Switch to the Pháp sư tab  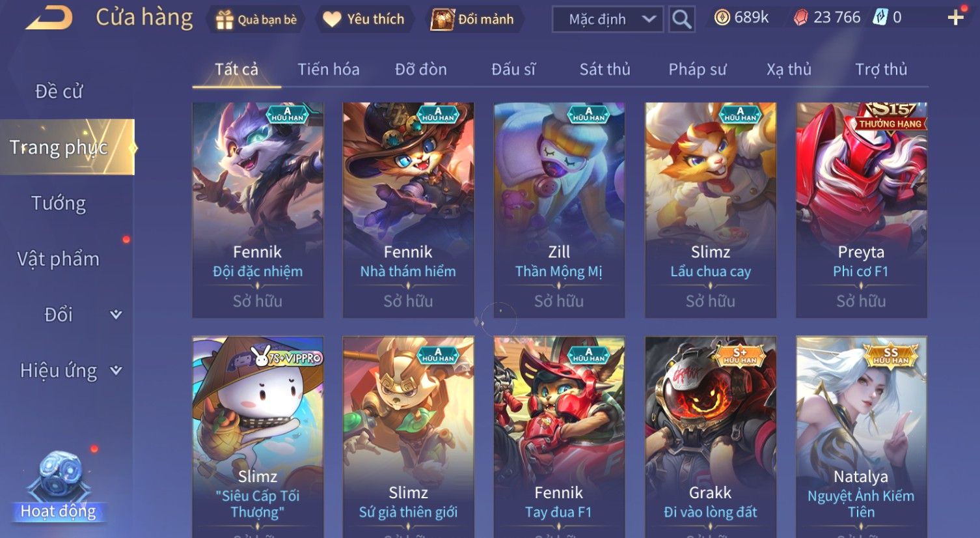click(x=698, y=69)
